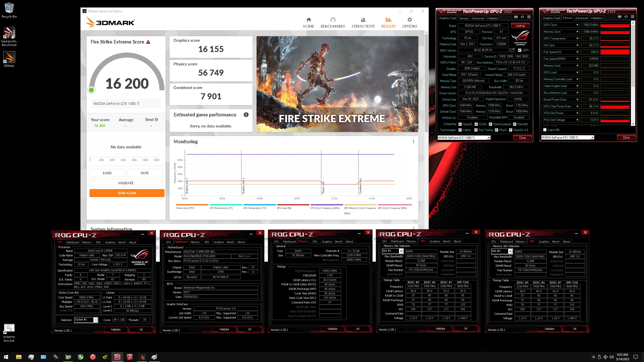Open the Fan Speed (%) sensor dropdown arrow
The height and width of the screenshot is (362, 644).
pos(578,52)
